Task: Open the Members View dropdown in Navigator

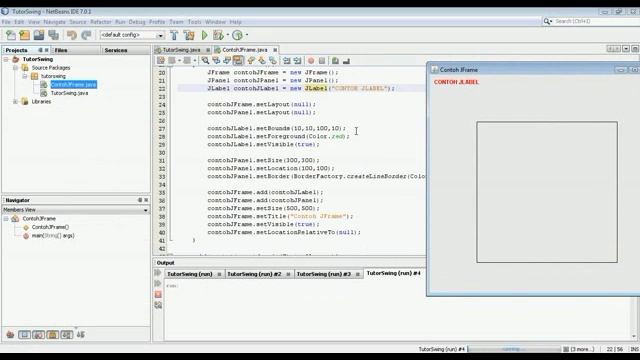Action: coord(146,210)
